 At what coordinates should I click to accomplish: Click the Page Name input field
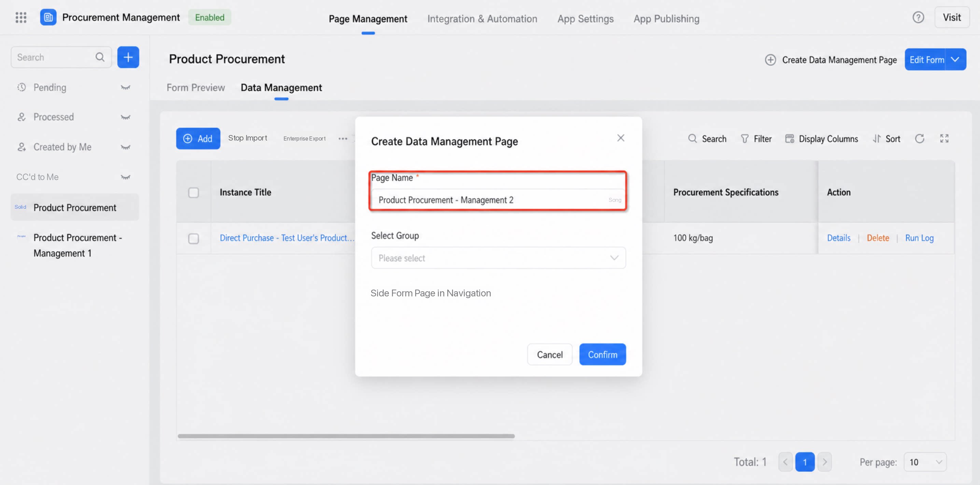pos(499,200)
